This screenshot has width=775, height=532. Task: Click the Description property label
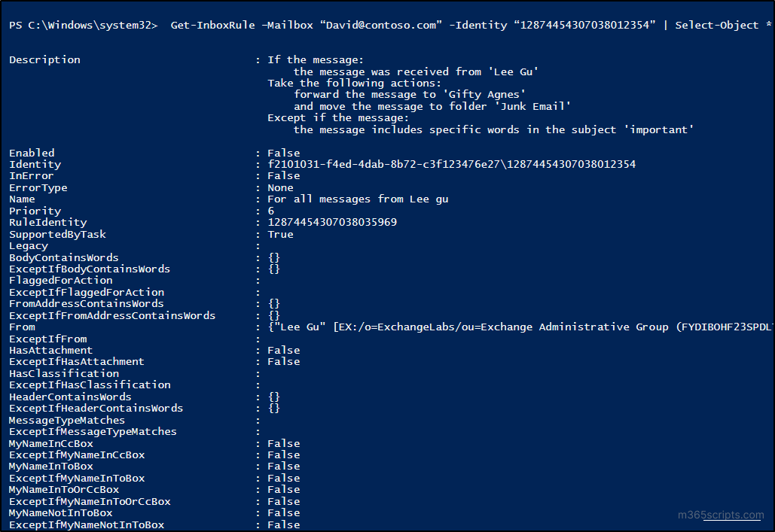pyautogui.click(x=44, y=59)
